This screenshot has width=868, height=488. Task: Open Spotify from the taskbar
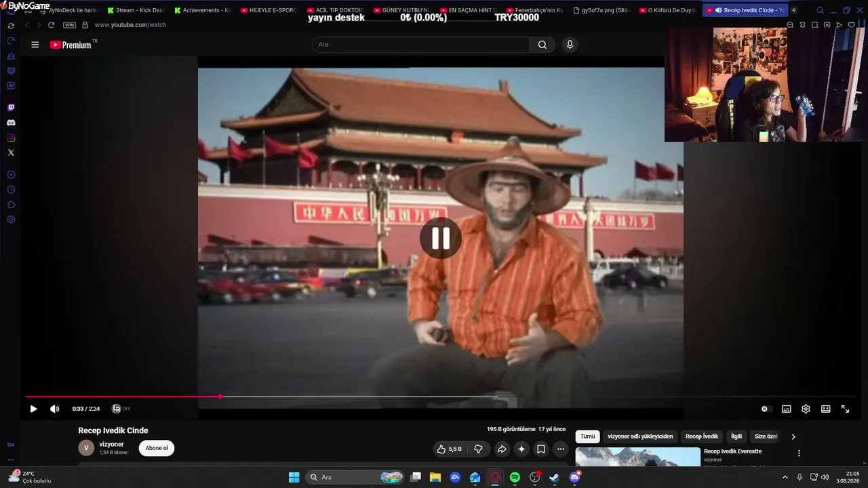tap(515, 477)
